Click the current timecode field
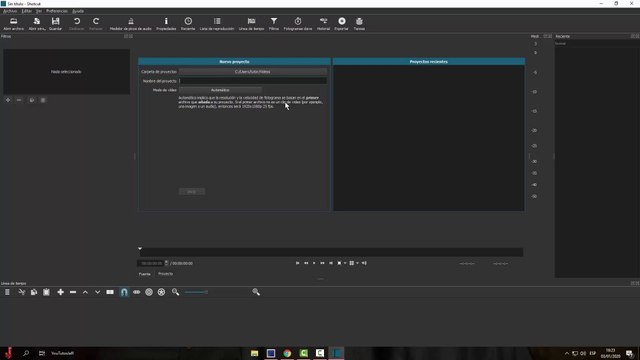 pyautogui.click(x=151, y=263)
